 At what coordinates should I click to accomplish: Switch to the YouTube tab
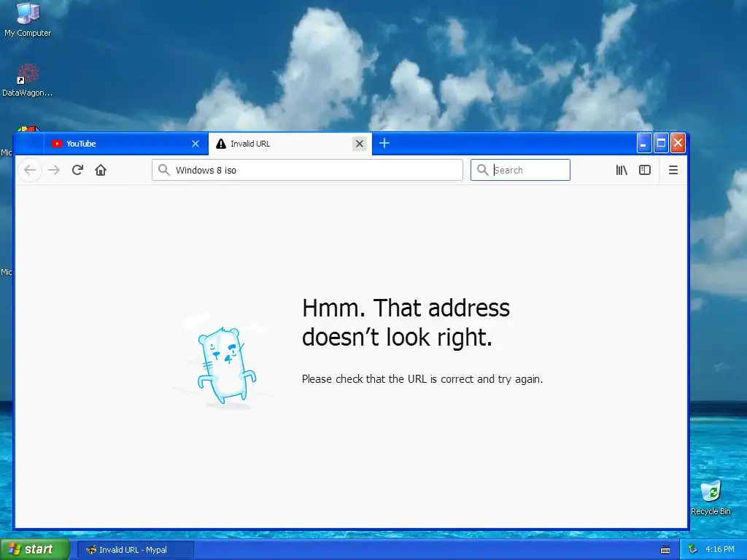[x=125, y=144]
